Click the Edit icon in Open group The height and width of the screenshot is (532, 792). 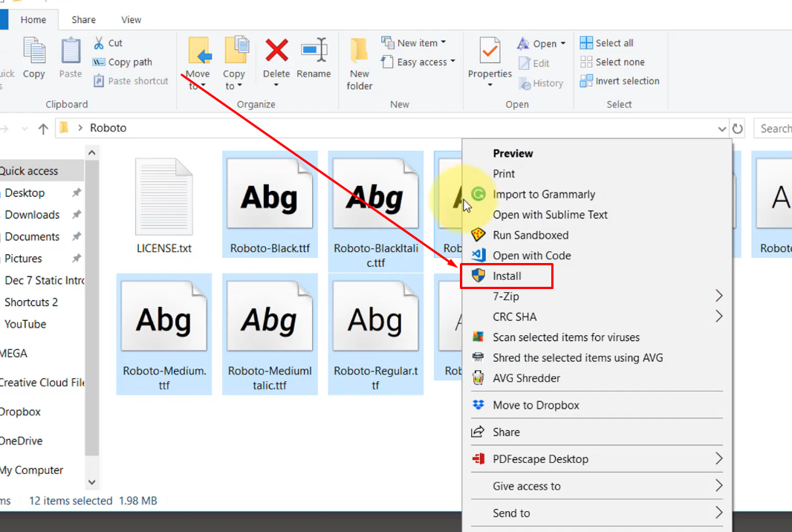coord(525,63)
